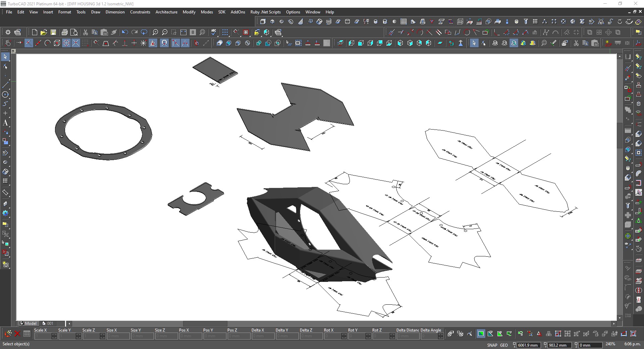
Task: Open the Modify menu
Action: point(189,12)
